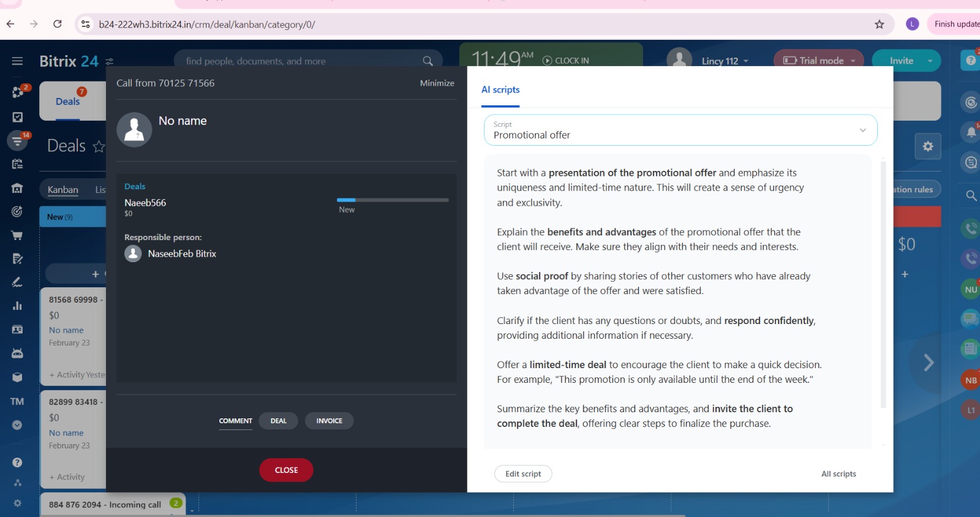Click the Tasks checkmark icon in sidebar

pyautogui.click(x=17, y=117)
